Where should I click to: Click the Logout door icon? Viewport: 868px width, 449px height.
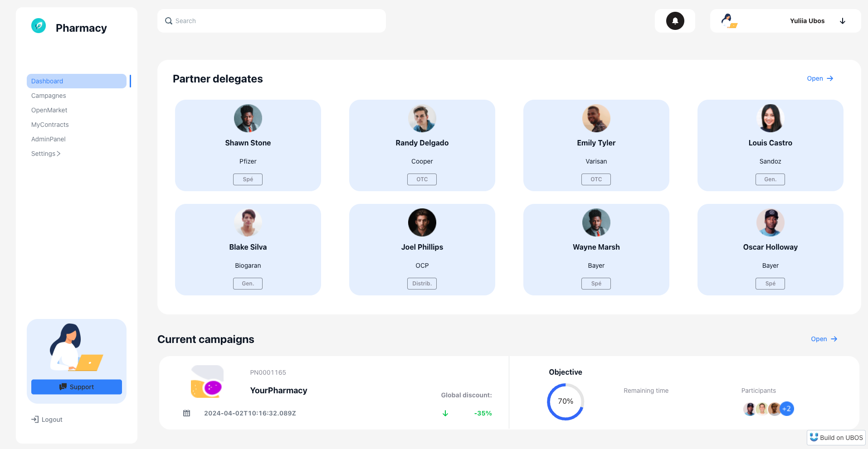coord(35,420)
